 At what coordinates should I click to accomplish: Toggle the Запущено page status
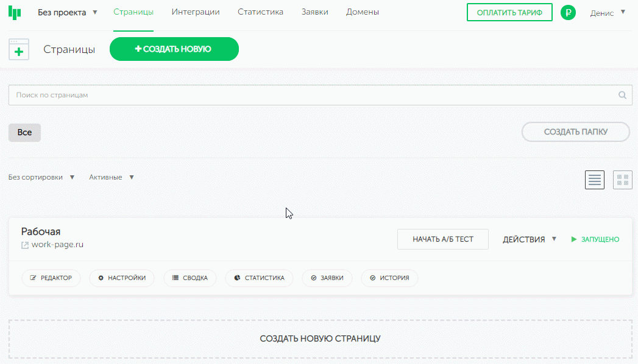(595, 239)
